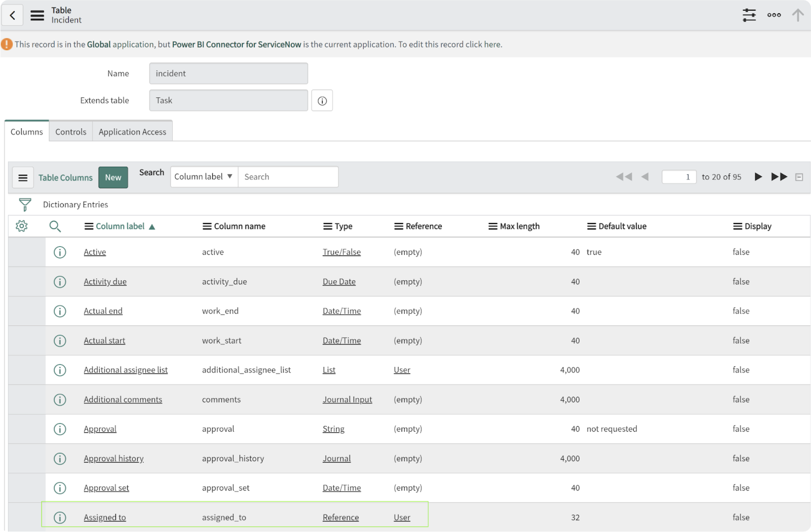Open the info icon beside the Active column
This screenshot has width=811, height=532.
click(x=60, y=252)
